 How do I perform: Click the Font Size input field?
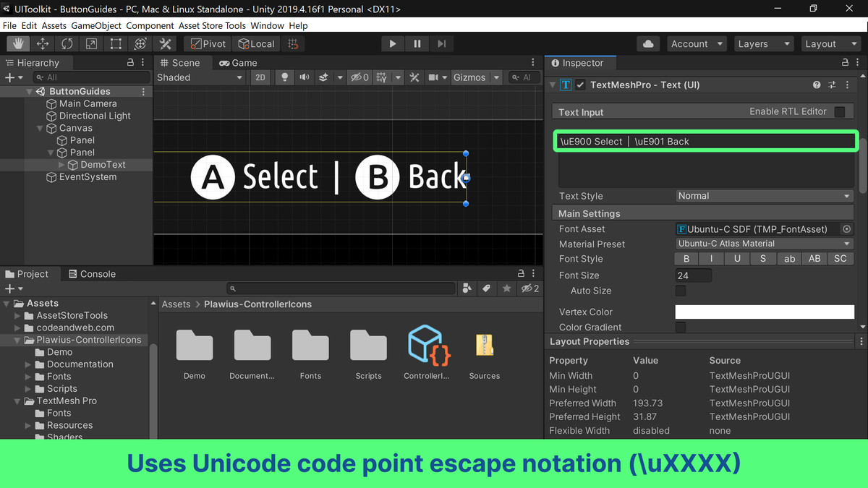(x=693, y=275)
